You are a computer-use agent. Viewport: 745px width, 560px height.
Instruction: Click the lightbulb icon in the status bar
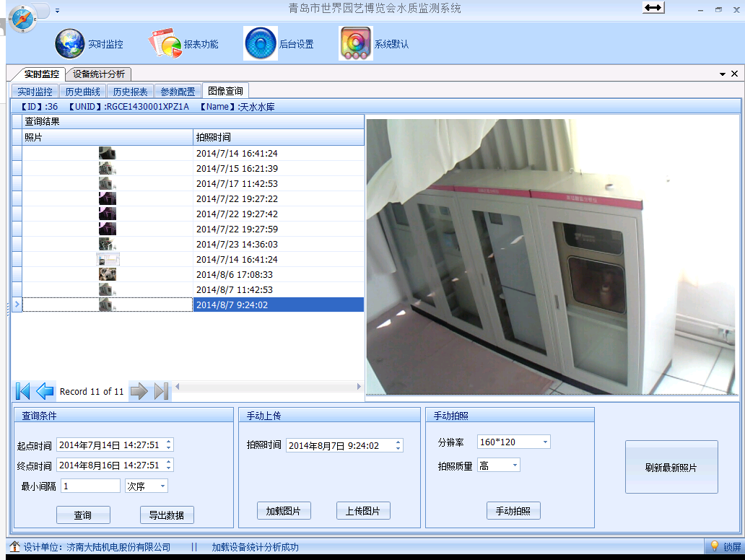[714, 546]
